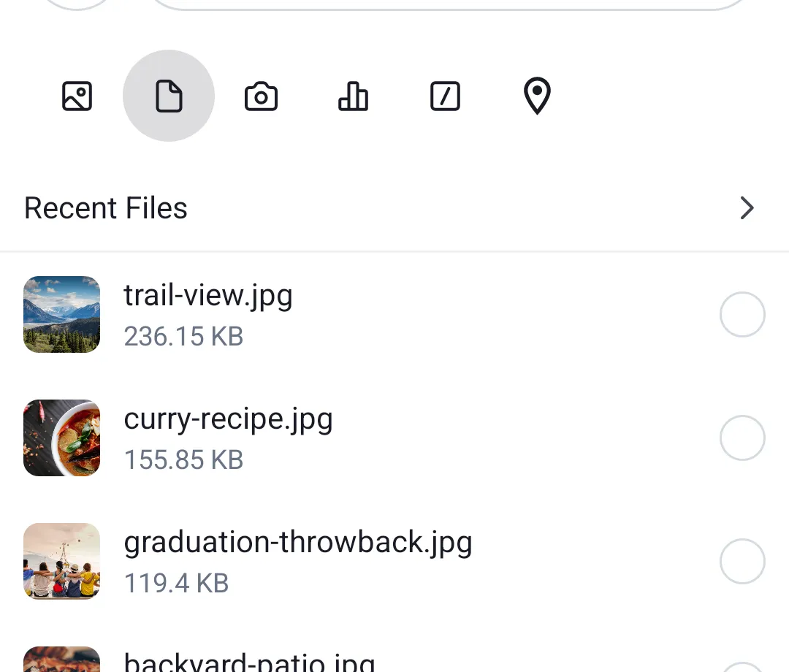The width and height of the screenshot is (789, 672).
Task: Open the camera media filter
Action: point(261,96)
